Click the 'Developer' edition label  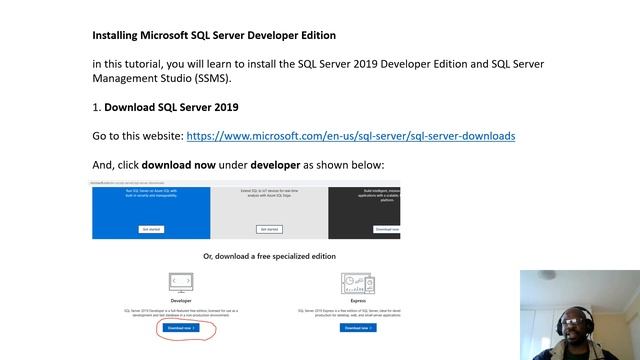pyautogui.click(x=181, y=301)
